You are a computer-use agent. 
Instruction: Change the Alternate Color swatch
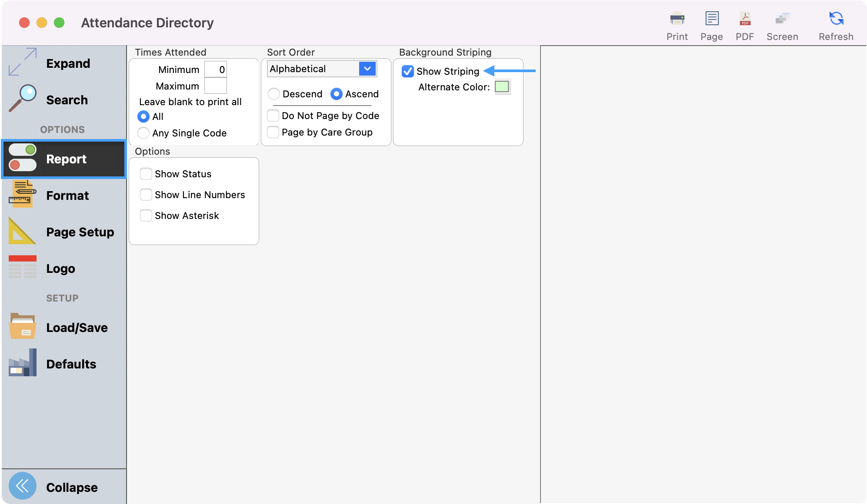(x=502, y=86)
